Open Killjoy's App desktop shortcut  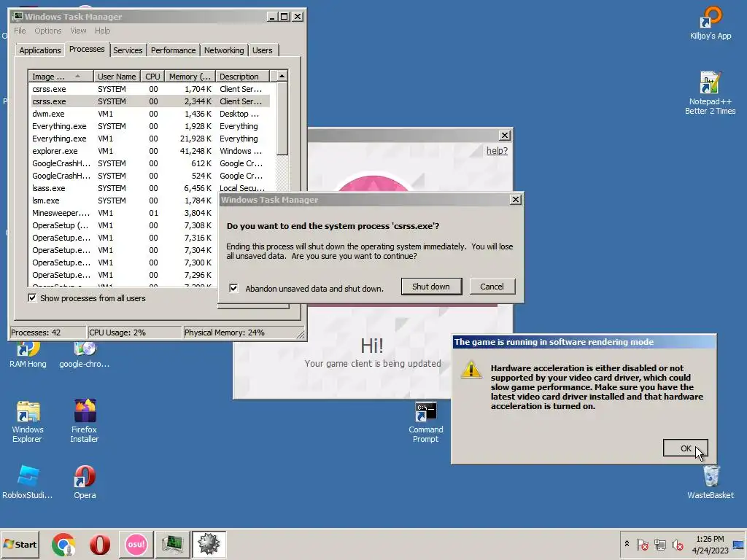click(711, 23)
